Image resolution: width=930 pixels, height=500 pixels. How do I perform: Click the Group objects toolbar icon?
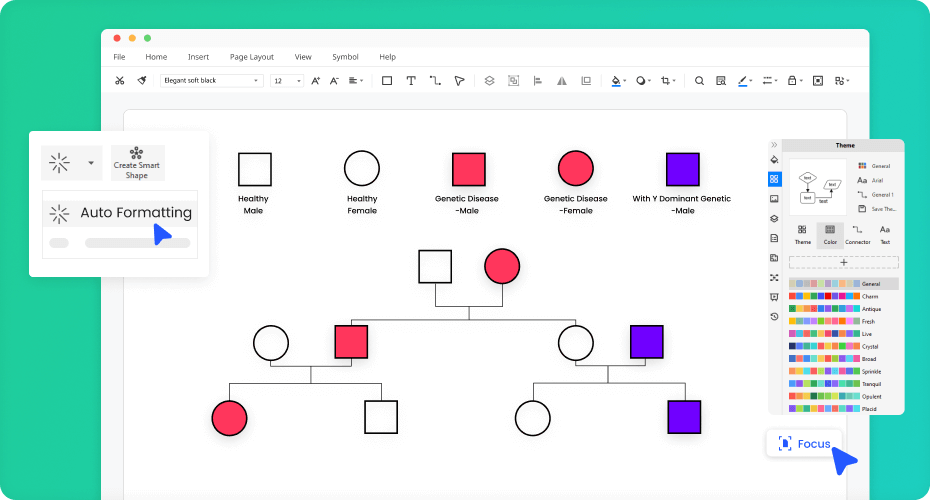pos(514,81)
